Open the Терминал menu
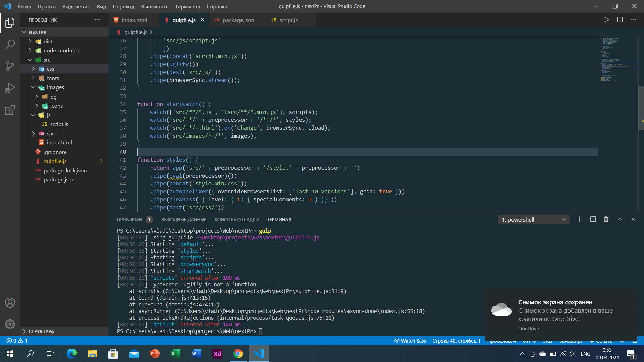The height and width of the screenshot is (362, 644). tap(187, 6)
